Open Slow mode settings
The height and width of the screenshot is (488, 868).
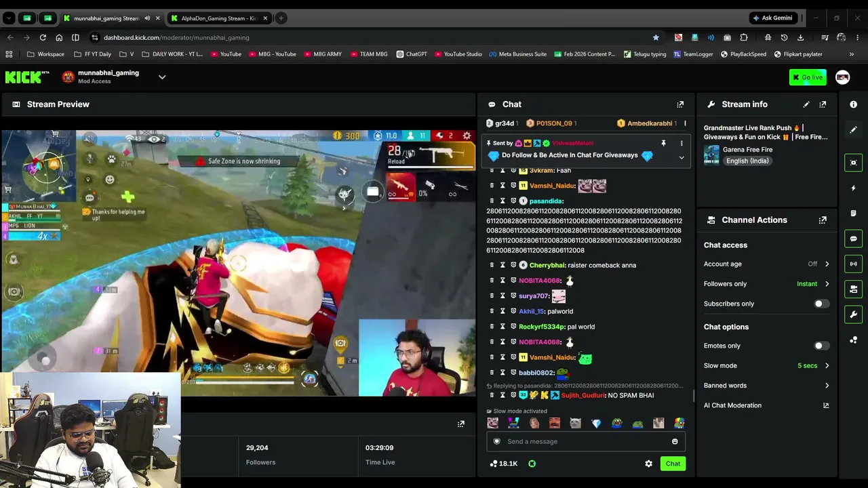click(x=766, y=365)
